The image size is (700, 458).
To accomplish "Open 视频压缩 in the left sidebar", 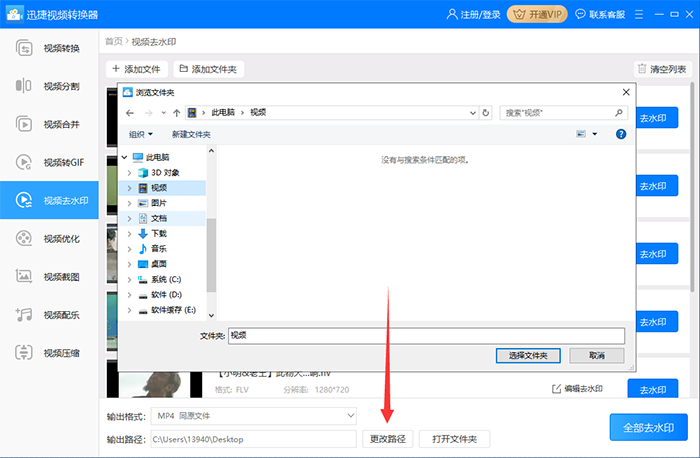I will coord(49,353).
